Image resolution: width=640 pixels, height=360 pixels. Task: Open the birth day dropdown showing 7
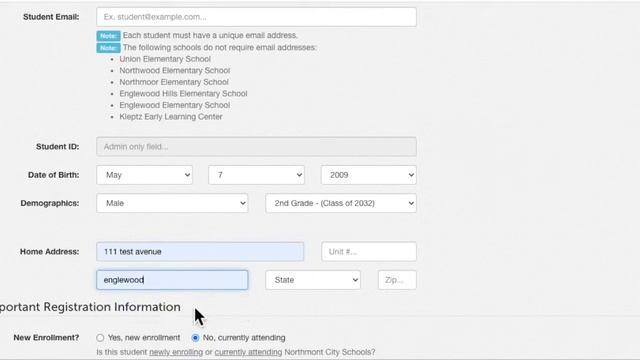(256, 175)
